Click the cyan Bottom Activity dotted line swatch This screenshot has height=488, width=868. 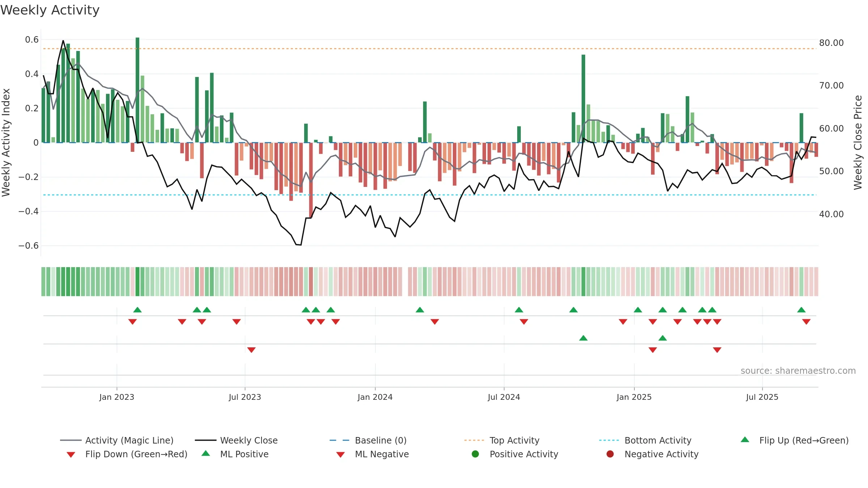tap(609, 440)
